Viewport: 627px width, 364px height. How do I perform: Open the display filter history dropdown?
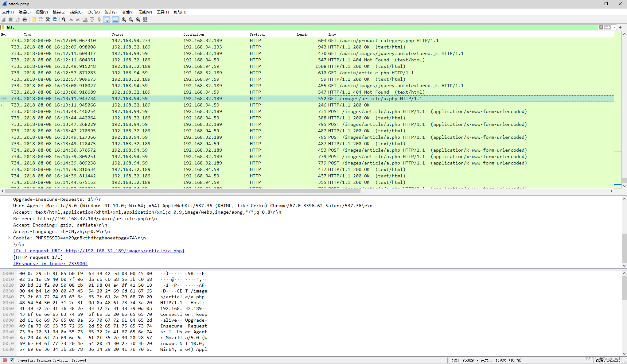(614, 27)
